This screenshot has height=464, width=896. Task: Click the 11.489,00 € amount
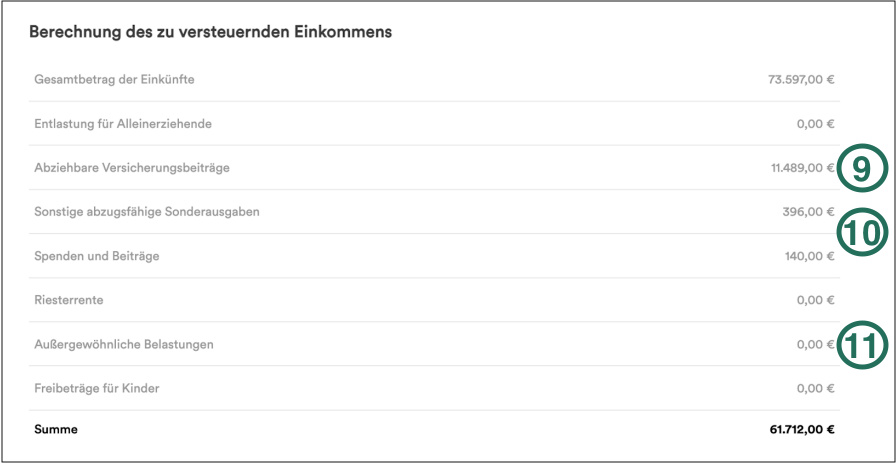coord(802,168)
